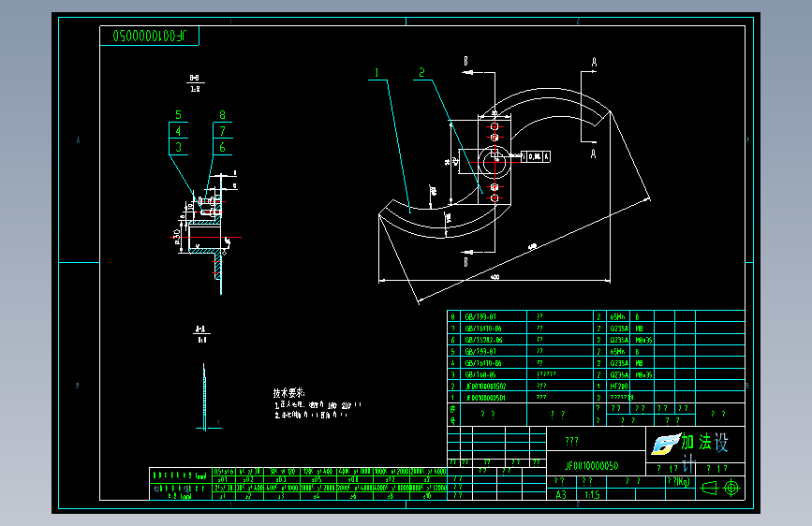Click the upper section letter B above the bracket
812x526 pixels.
click(465, 62)
